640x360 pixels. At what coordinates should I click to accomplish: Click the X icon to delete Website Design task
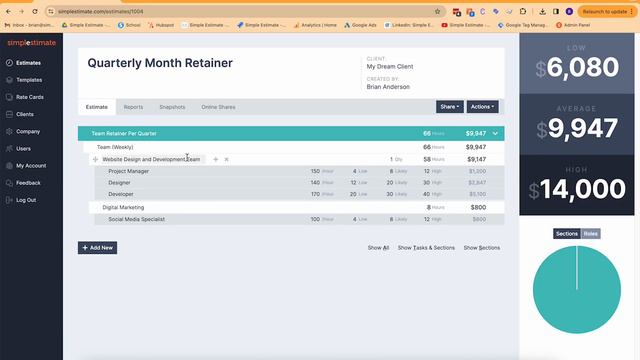(x=227, y=159)
